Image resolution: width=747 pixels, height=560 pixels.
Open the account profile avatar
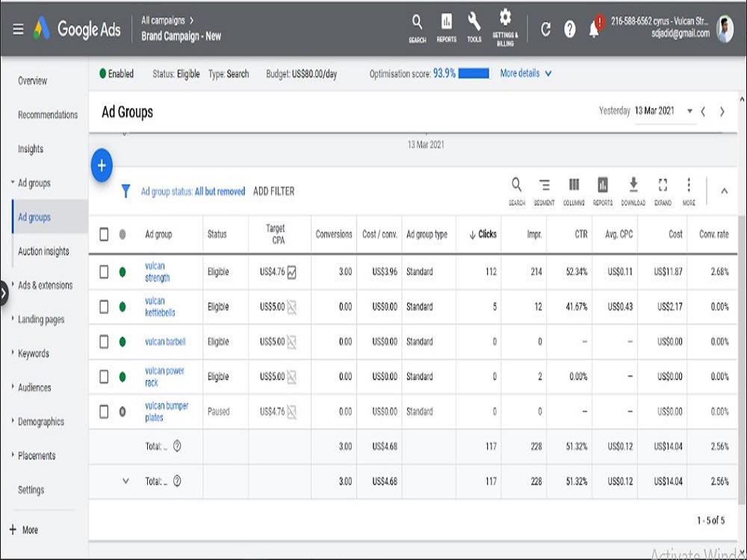click(x=725, y=29)
